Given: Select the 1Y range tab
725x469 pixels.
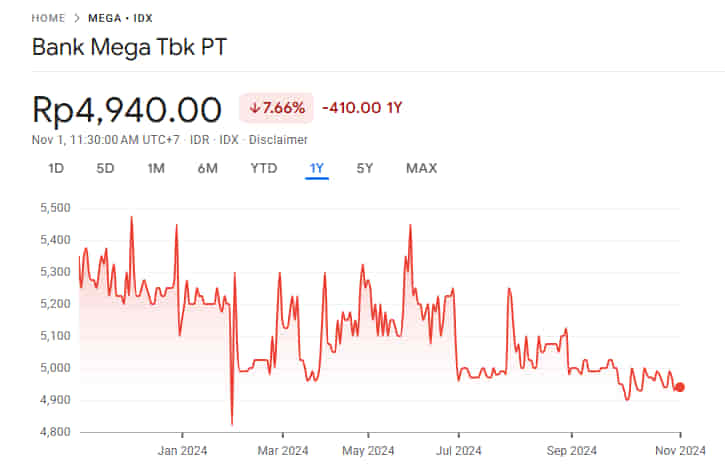Looking at the screenshot, I should [316, 168].
